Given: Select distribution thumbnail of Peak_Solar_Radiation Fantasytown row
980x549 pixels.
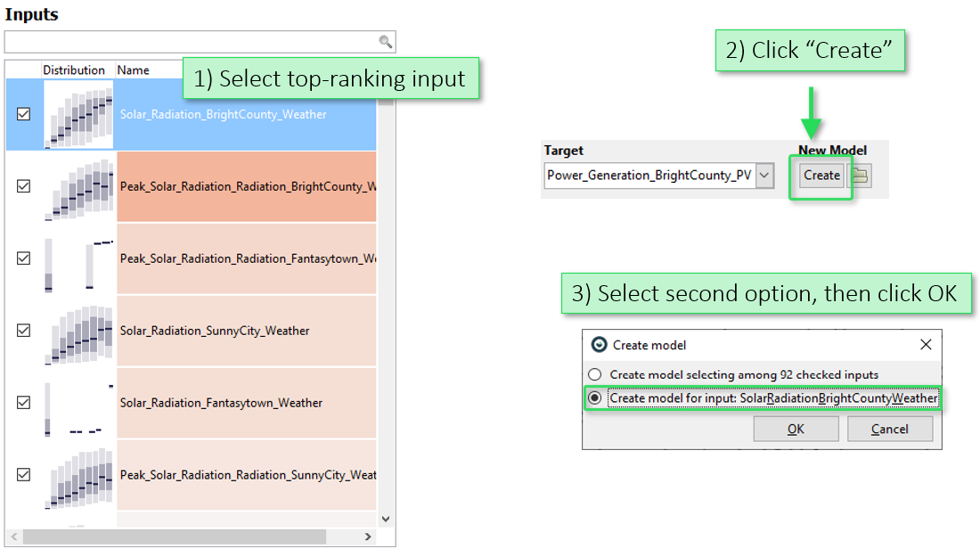Looking at the screenshot, I should (x=79, y=258).
